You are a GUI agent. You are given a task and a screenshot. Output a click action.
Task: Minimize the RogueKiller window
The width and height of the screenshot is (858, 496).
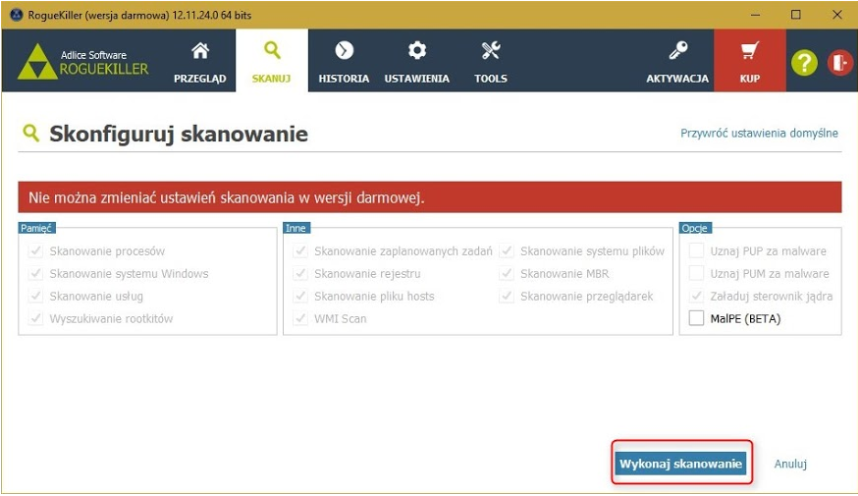click(x=755, y=15)
